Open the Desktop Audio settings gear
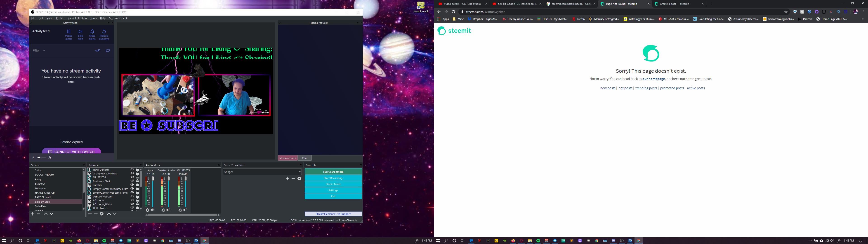The height and width of the screenshot is (244, 868). tap(163, 210)
